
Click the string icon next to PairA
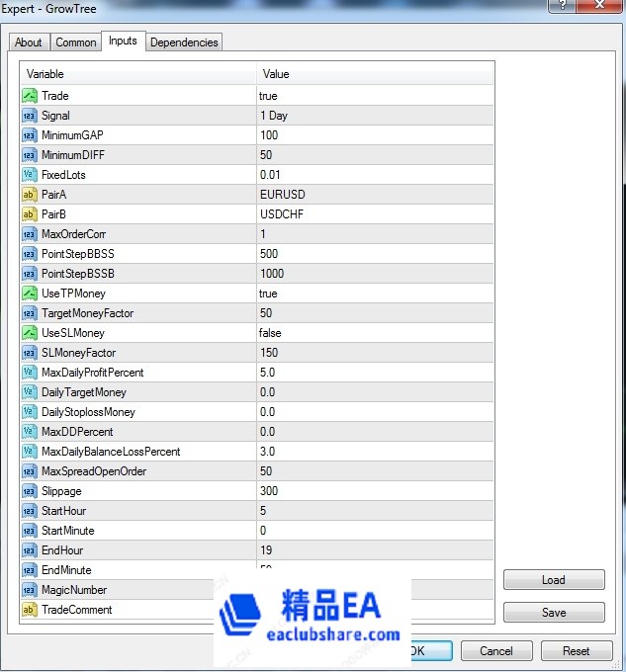pyautogui.click(x=30, y=195)
